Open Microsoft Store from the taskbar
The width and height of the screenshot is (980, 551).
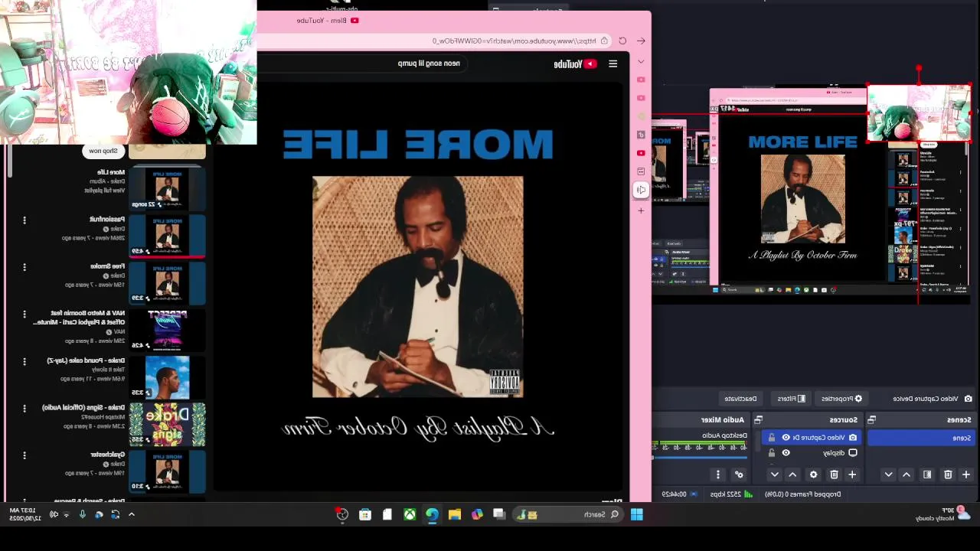[x=365, y=514]
